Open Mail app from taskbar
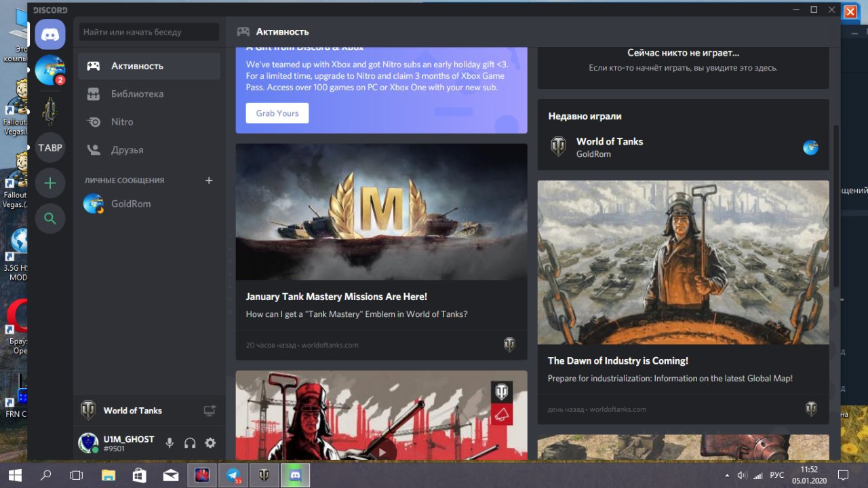Image resolution: width=868 pixels, height=488 pixels. (x=170, y=475)
